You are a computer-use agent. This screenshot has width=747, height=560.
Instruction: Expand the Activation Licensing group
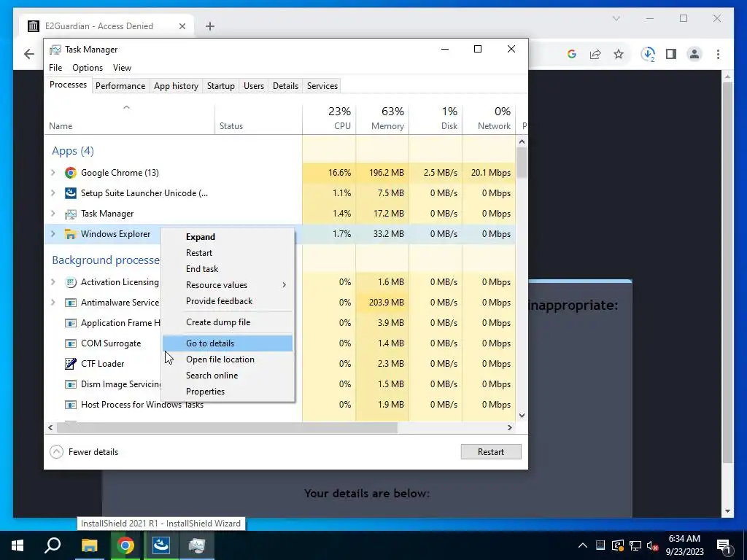coord(53,282)
